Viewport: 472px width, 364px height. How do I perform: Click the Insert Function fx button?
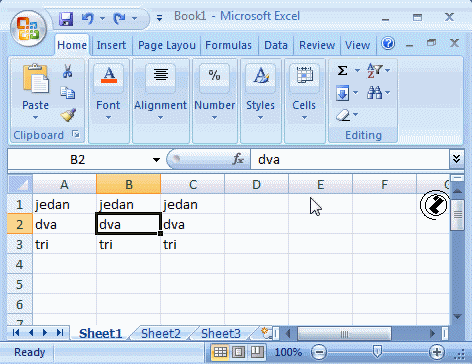(x=238, y=159)
